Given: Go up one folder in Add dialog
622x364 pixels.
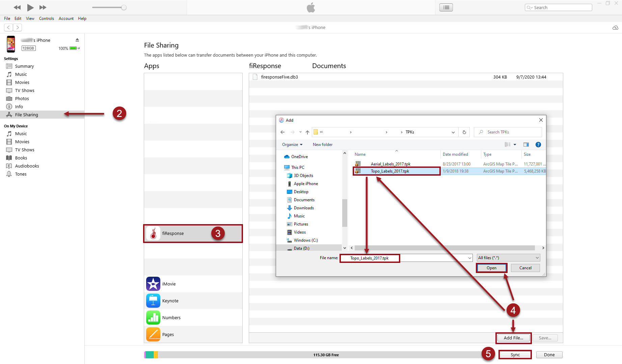Looking at the screenshot, I should (x=307, y=132).
